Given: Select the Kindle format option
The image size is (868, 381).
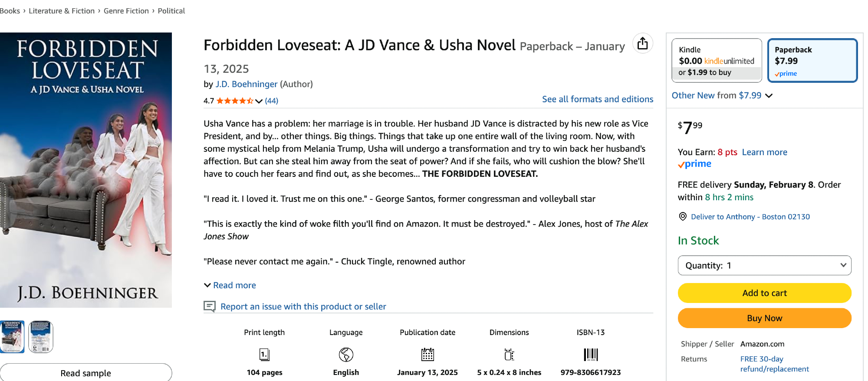Looking at the screenshot, I should 717,61.
